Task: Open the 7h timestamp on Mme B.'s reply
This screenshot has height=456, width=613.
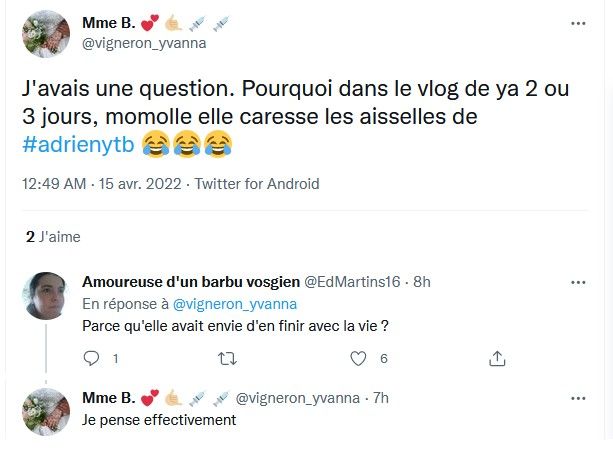Action: (x=379, y=398)
